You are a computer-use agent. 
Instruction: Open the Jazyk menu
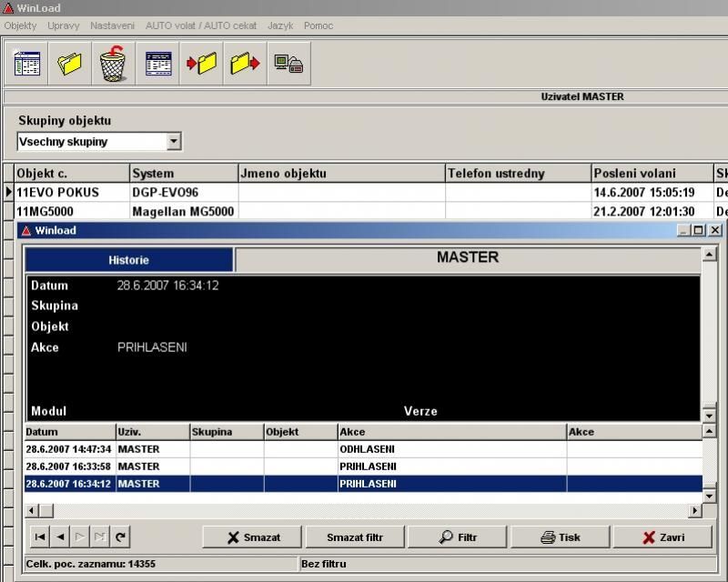pyautogui.click(x=280, y=25)
